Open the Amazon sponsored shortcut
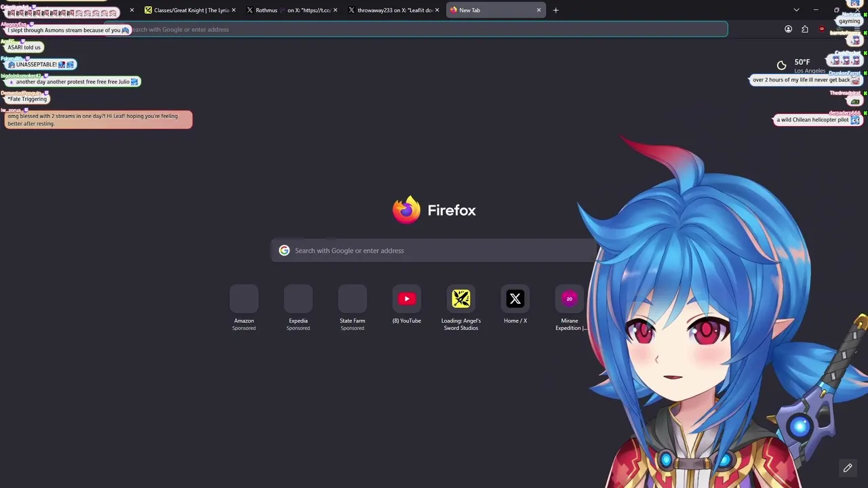Viewport: 868px width, 488px height. (x=244, y=308)
